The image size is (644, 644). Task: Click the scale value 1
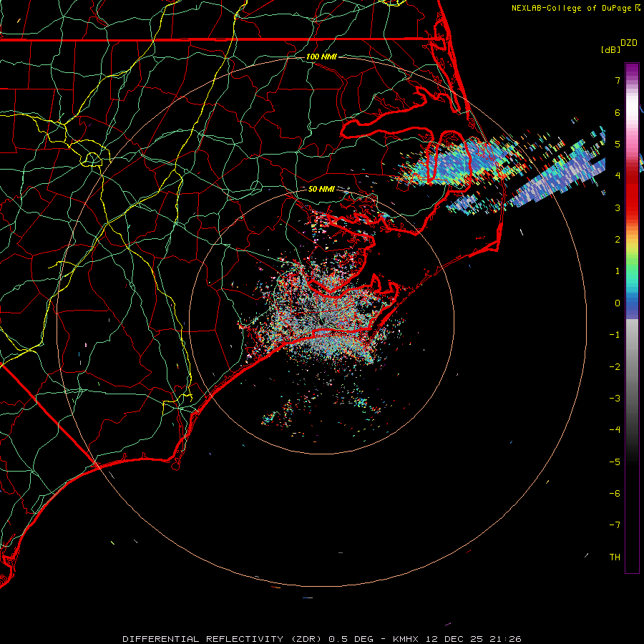click(x=618, y=271)
